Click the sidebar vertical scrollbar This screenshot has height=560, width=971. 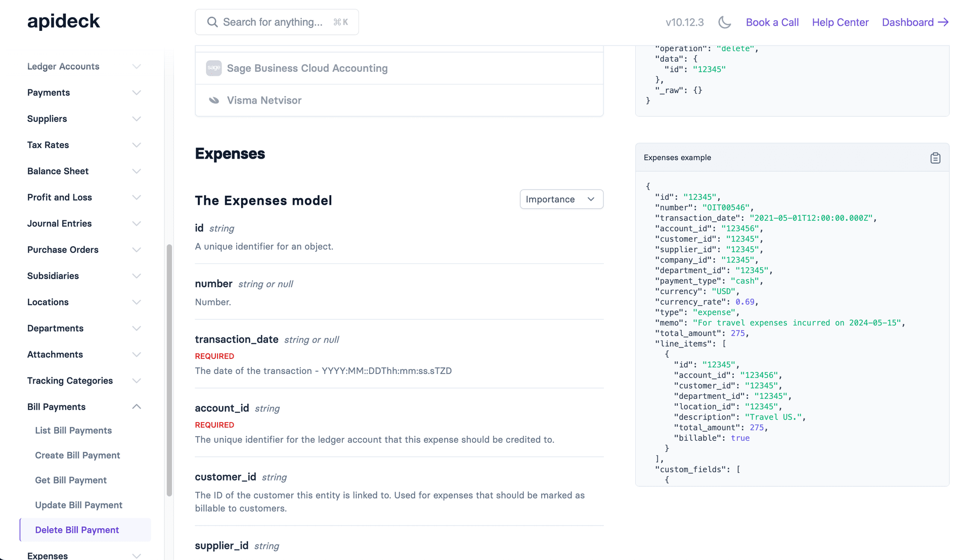169,370
